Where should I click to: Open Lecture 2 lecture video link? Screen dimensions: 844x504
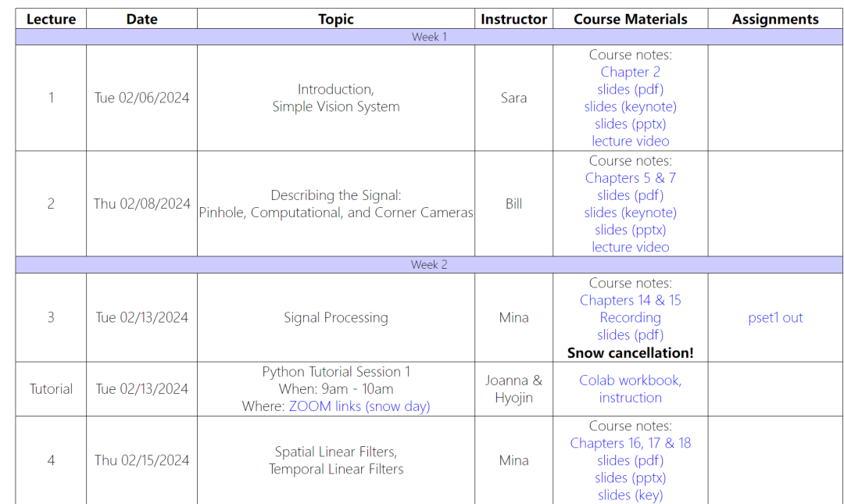pos(630,246)
